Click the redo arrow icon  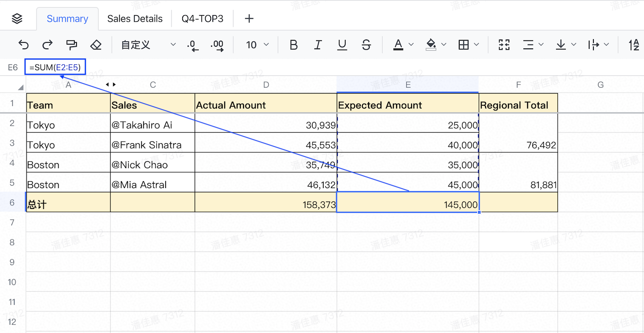coord(48,45)
